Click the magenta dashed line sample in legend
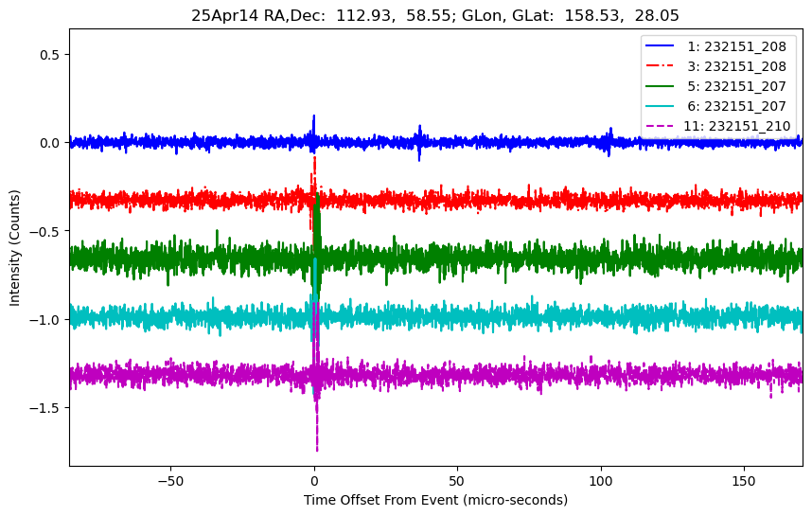This screenshot has height=516, width=812. click(x=660, y=125)
